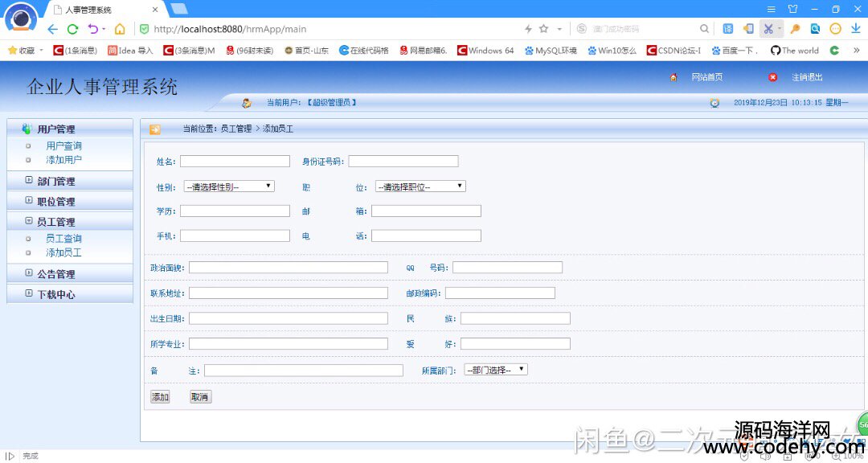Open 用户查询 in the sidebar
This screenshot has width=868, height=463.
tap(63, 146)
